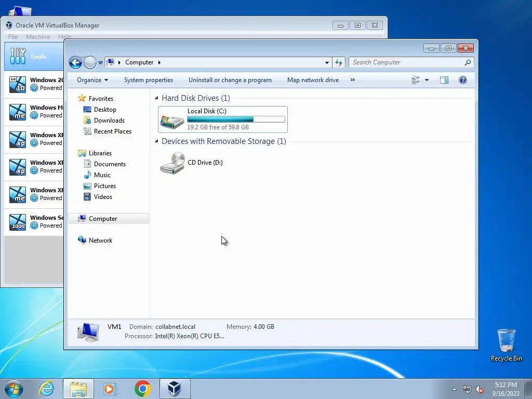Select Tools in VirtualBox Manager
The image size is (532, 399).
(x=34, y=57)
